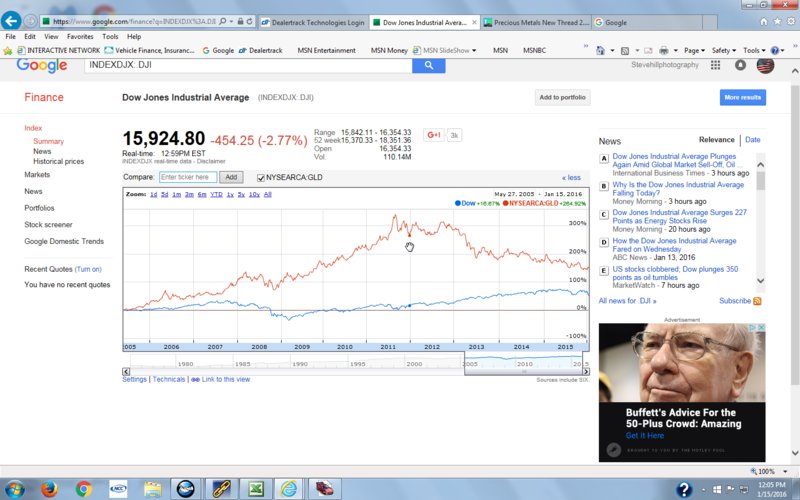This screenshot has height=500, width=800.
Task: Click the Add to portfolio button
Action: pyautogui.click(x=562, y=97)
